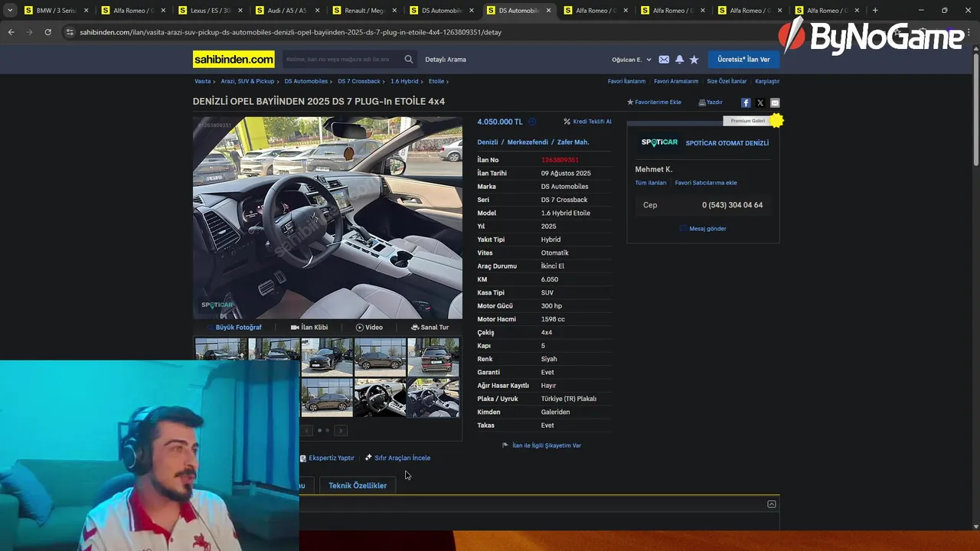
Task: Close the BMW / 3 Serisi tab
Action: pos(86,11)
